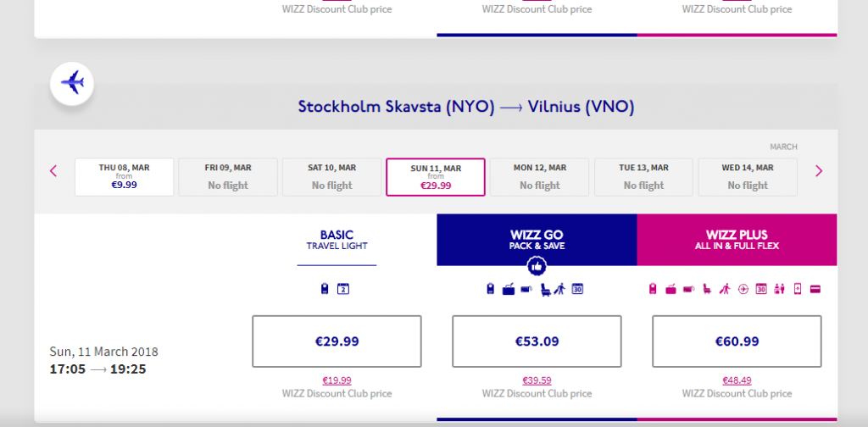The height and width of the screenshot is (427, 868).
Task: Select the Sun 11, Mar date tile
Action: point(436,177)
